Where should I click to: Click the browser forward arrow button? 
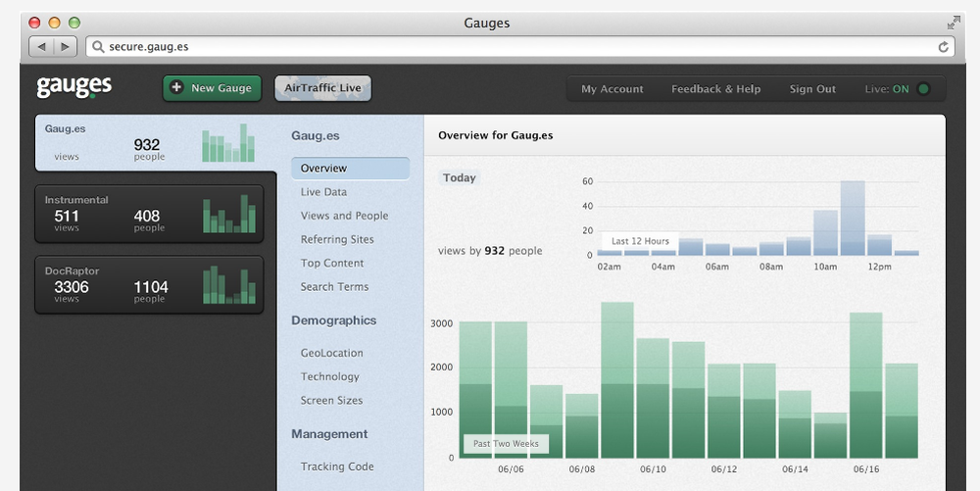pos(65,47)
